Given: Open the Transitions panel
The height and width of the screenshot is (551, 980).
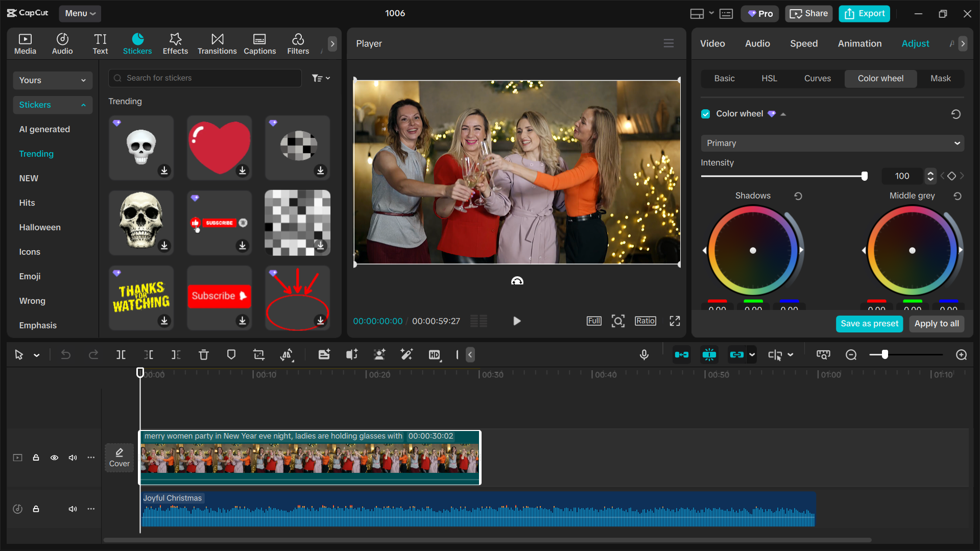Looking at the screenshot, I should pos(217,44).
